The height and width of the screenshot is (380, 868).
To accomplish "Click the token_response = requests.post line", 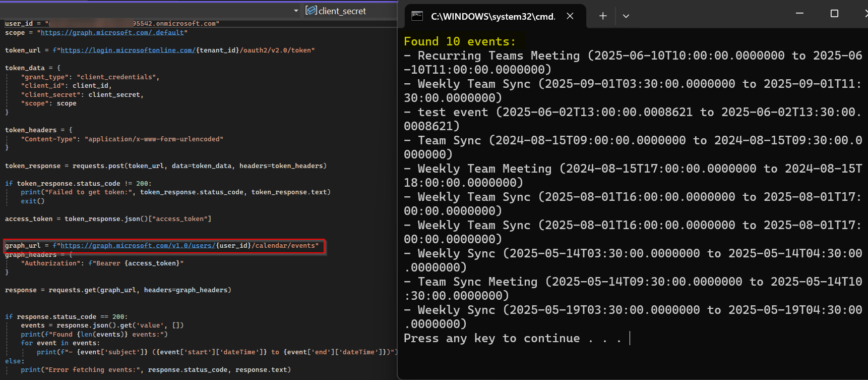I will click(166, 166).
